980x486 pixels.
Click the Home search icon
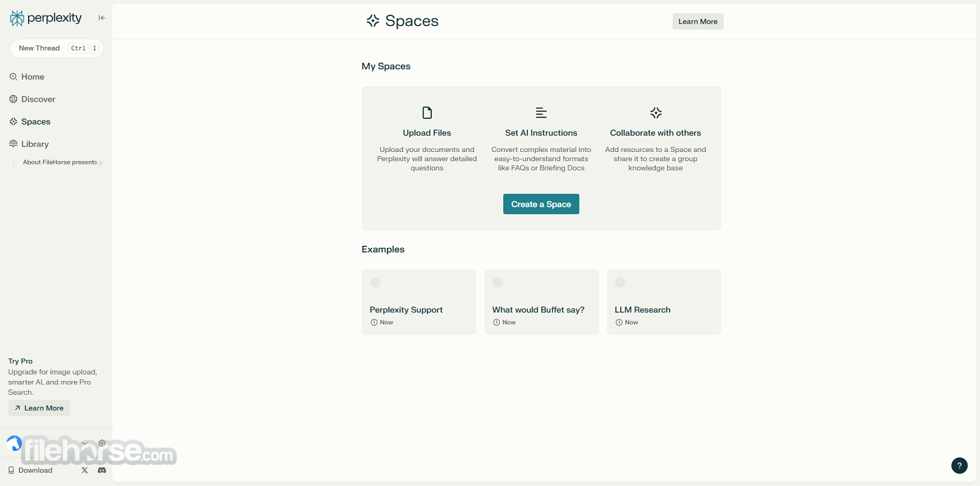coord(13,77)
